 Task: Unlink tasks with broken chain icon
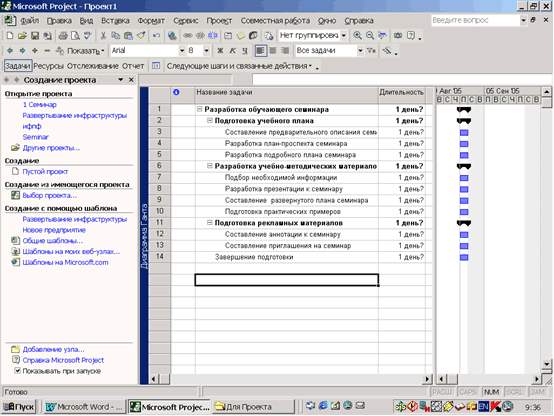200,35
